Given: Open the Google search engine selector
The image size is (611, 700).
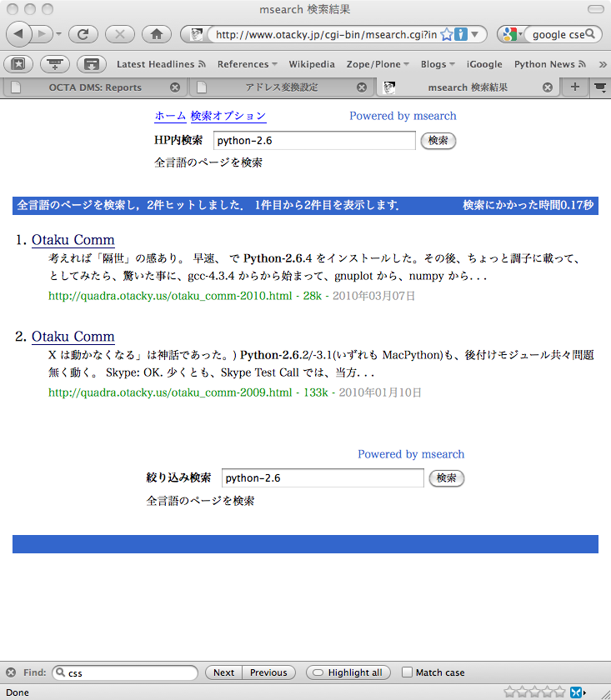Looking at the screenshot, I should click(512, 34).
